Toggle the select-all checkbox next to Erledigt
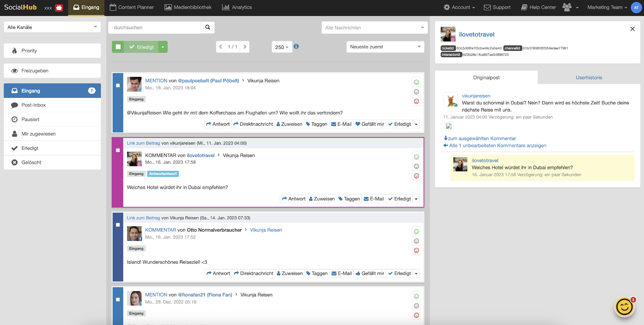The height and width of the screenshot is (325, 644). [118, 47]
